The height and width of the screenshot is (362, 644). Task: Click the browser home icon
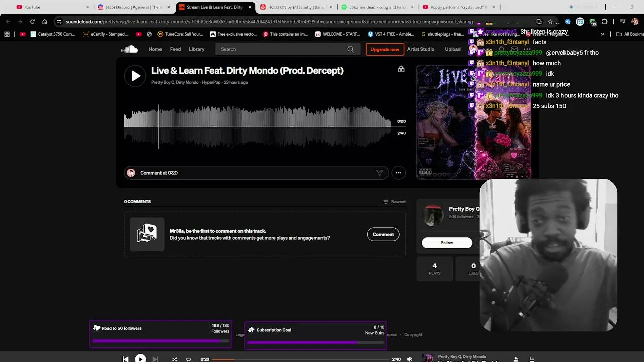(45, 22)
